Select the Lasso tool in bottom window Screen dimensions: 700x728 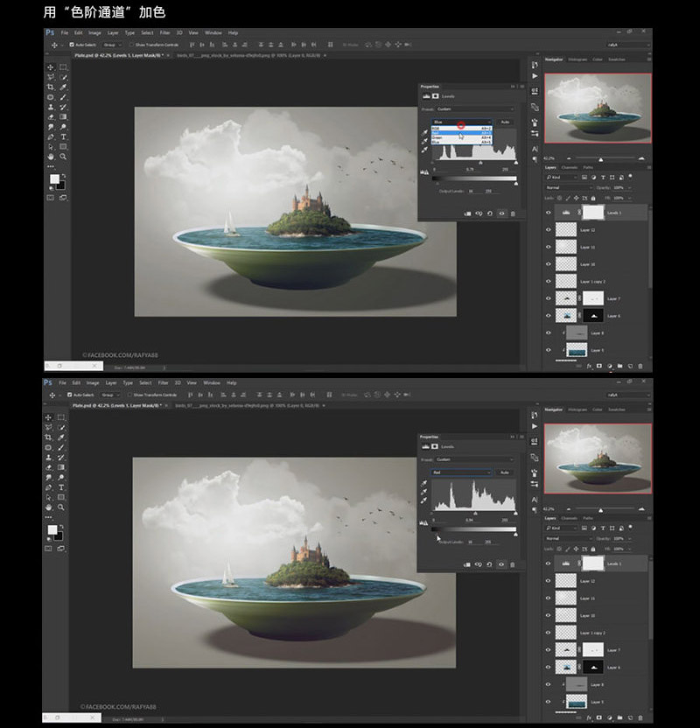[49, 428]
